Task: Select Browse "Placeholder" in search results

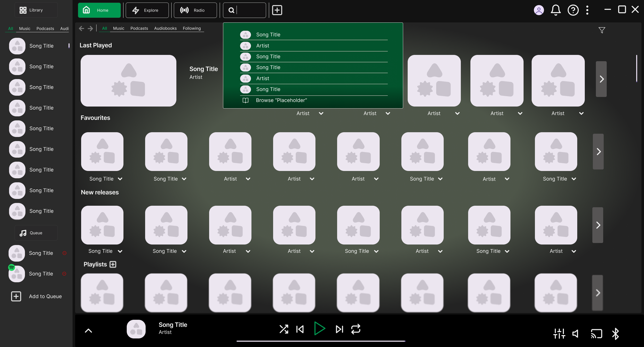Action: (x=281, y=100)
